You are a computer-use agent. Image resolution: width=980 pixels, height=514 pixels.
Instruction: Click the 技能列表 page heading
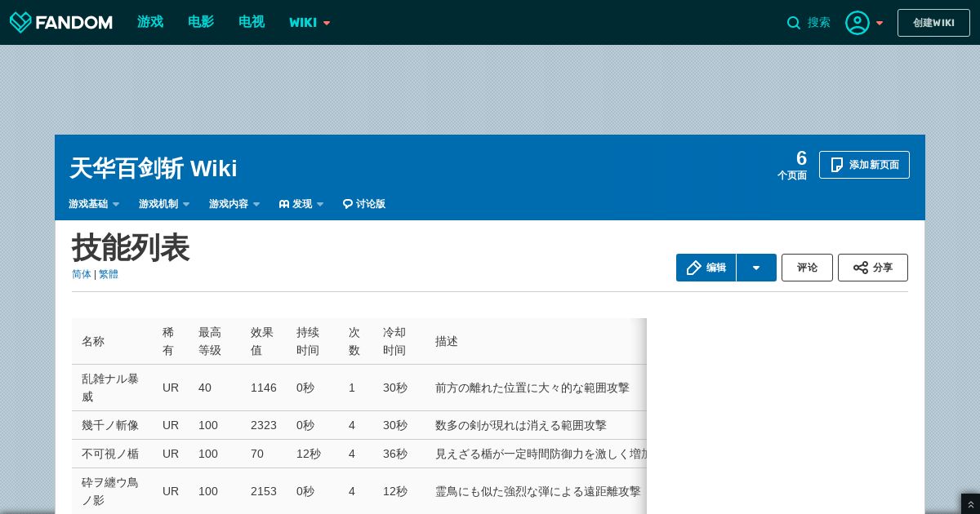coord(131,247)
